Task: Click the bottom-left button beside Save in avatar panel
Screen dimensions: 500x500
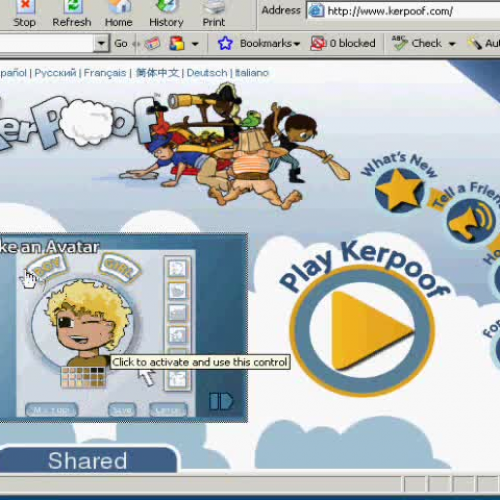Action: (x=51, y=410)
